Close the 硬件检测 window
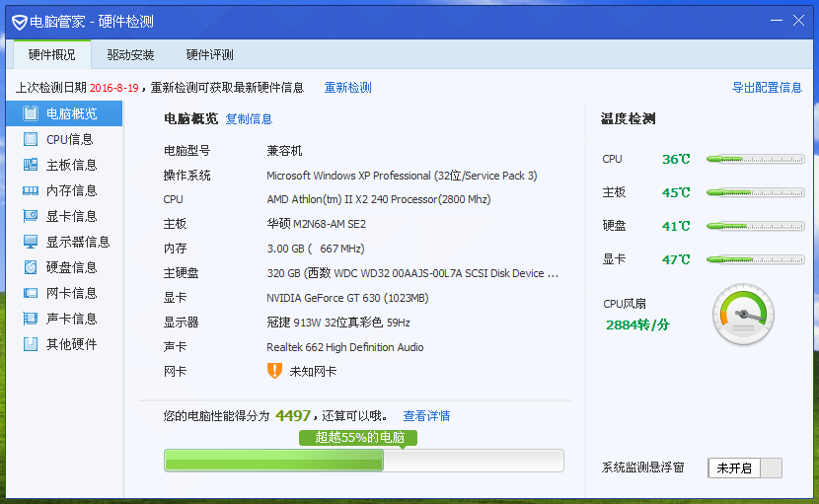The height and width of the screenshot is (504, 819). (798, 21)
